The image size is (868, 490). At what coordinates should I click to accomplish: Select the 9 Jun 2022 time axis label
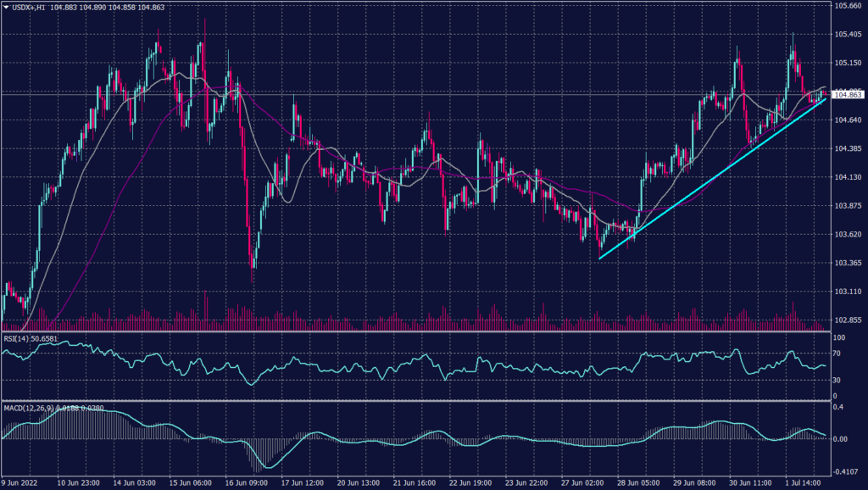click(x=20, y=482)
